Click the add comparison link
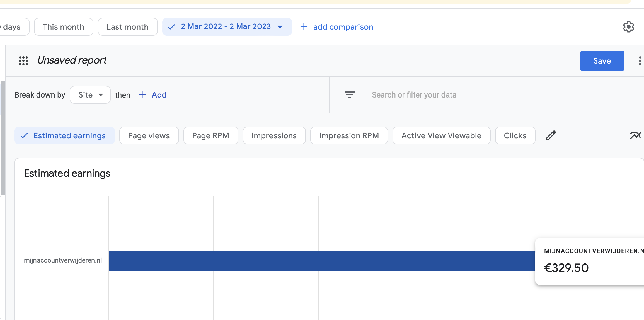 pyautogui.click(x=343, y=27)
